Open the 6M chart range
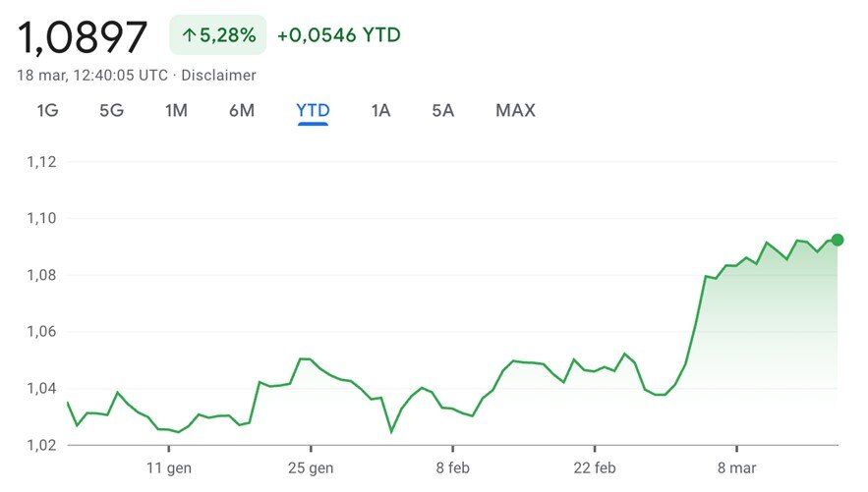 242,111
